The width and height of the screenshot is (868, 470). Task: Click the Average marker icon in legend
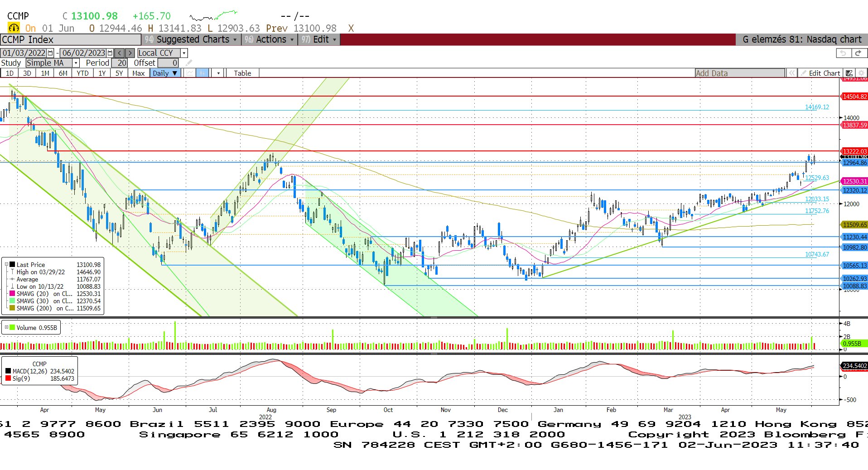point(12,279)
